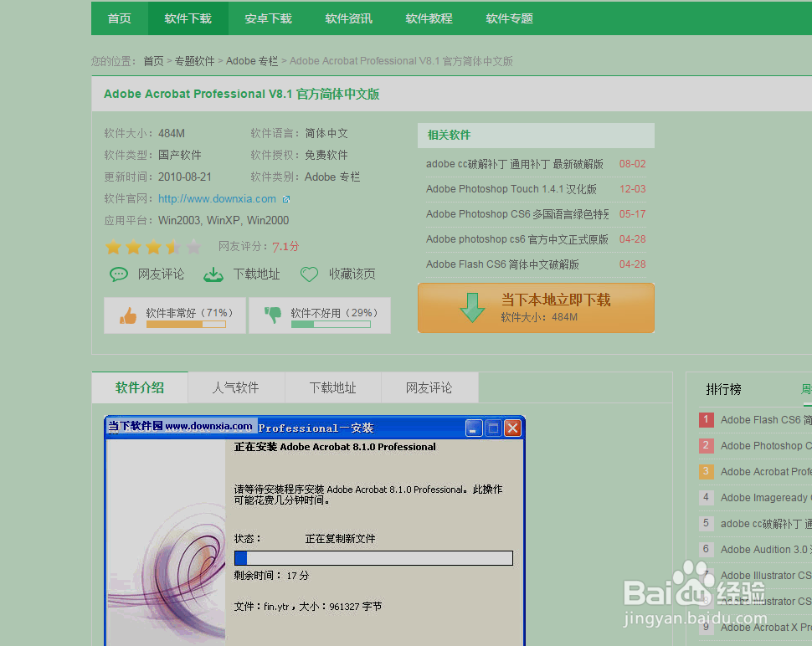This screenshot has width=812, height=646.
Task: Click the 排行榜 heading
Action: (x=723, y=389)
